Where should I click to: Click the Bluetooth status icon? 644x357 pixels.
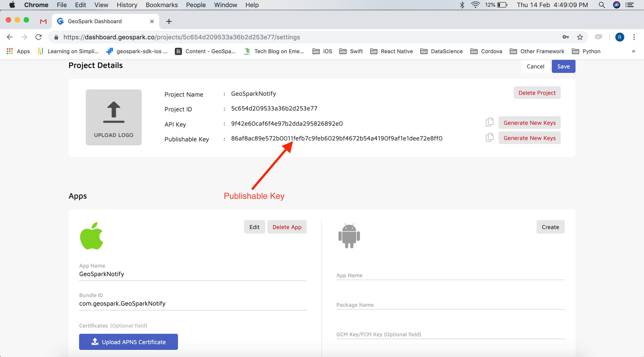(462, 5)
